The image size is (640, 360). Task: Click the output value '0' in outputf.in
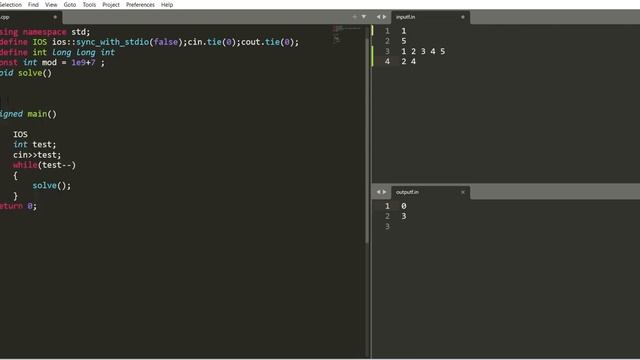pyautogui.click(x=403, y=206)
